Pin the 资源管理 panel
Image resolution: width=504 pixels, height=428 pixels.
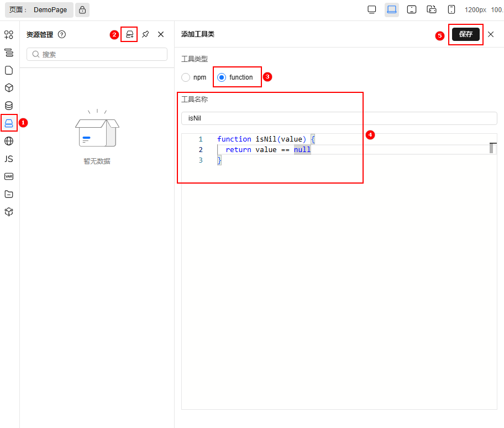(x=145, y=34)
